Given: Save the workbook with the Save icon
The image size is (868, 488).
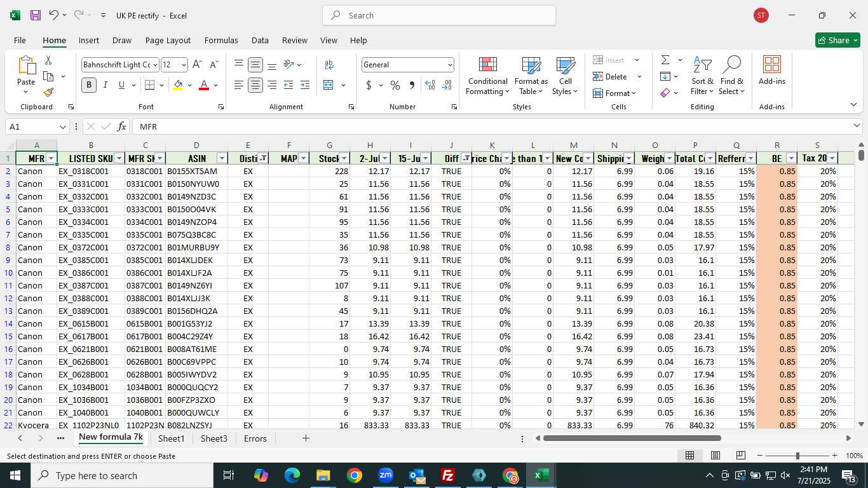Looking at the screenshot, I should coord(36,15).
